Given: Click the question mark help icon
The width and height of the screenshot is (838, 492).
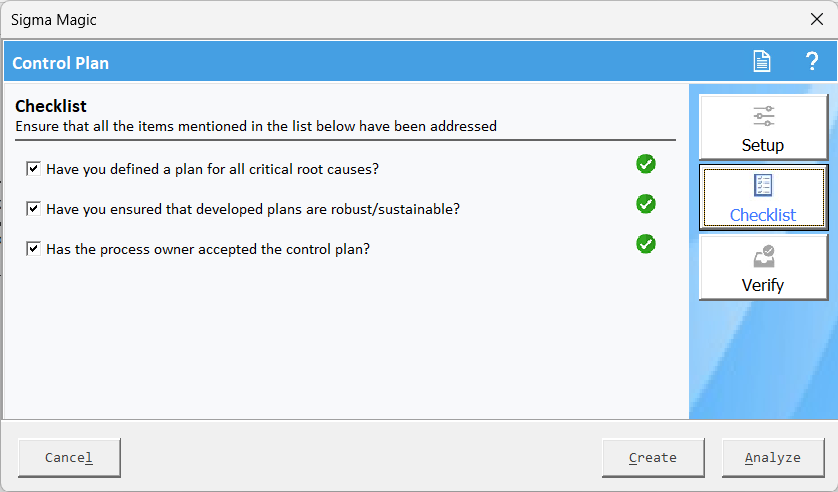Looking at the screenshot, I should (812, 62).
